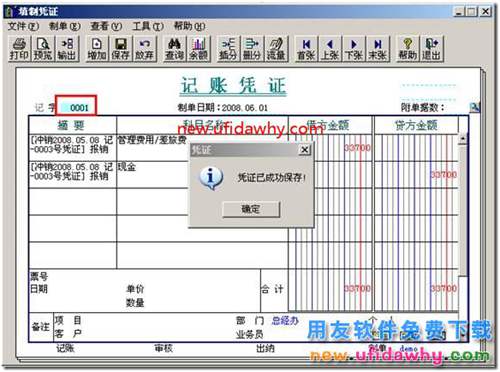500x372 pixels.
Task: Click the 放弃 (Discard) toolbar icon
Action: click(144, 49)
